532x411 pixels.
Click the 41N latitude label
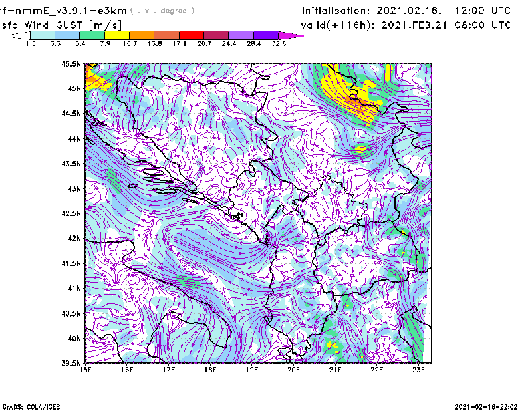pos(74,288)
